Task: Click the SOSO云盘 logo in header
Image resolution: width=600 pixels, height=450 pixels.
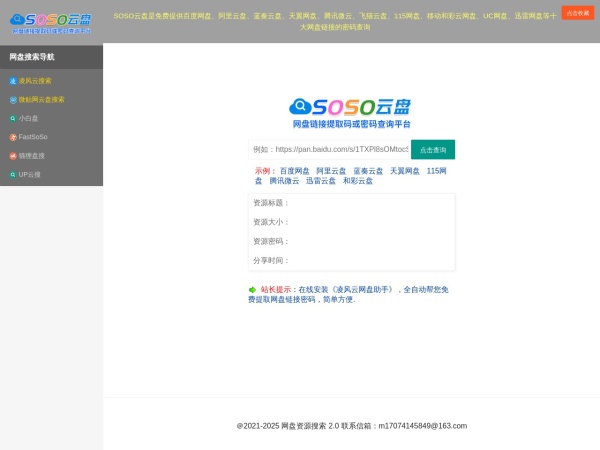Action: click(x=51, y=23)
